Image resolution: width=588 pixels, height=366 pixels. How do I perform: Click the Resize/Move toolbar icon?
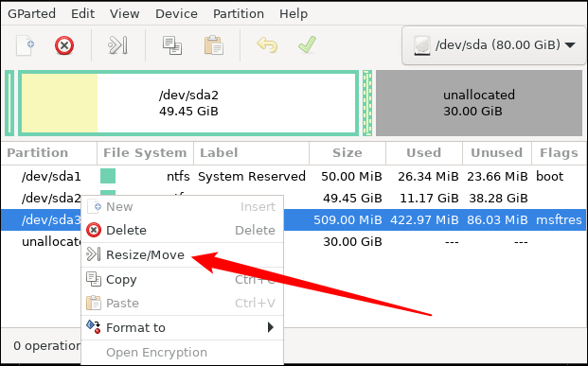pos(117,45)
